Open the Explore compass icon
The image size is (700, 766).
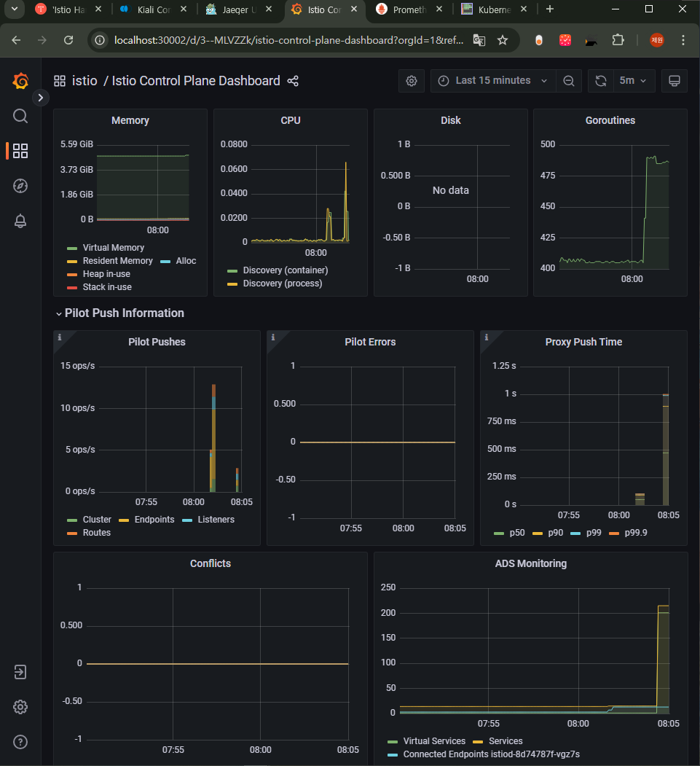(x=20, y=186)
